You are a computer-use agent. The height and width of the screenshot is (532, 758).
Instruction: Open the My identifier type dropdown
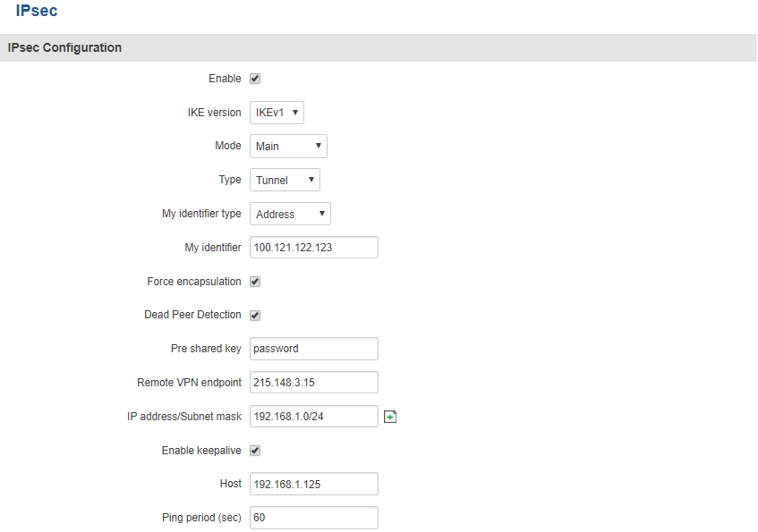point(290,214)
